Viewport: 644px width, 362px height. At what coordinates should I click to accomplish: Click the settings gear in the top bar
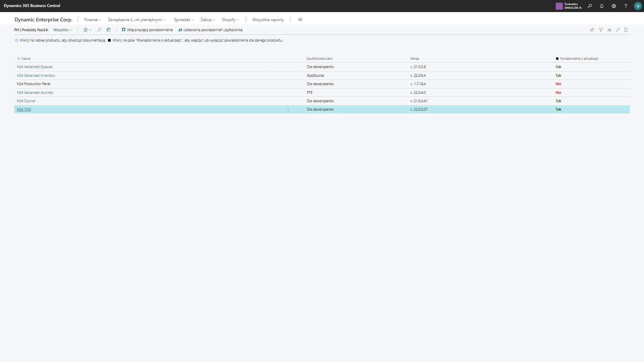614,6
